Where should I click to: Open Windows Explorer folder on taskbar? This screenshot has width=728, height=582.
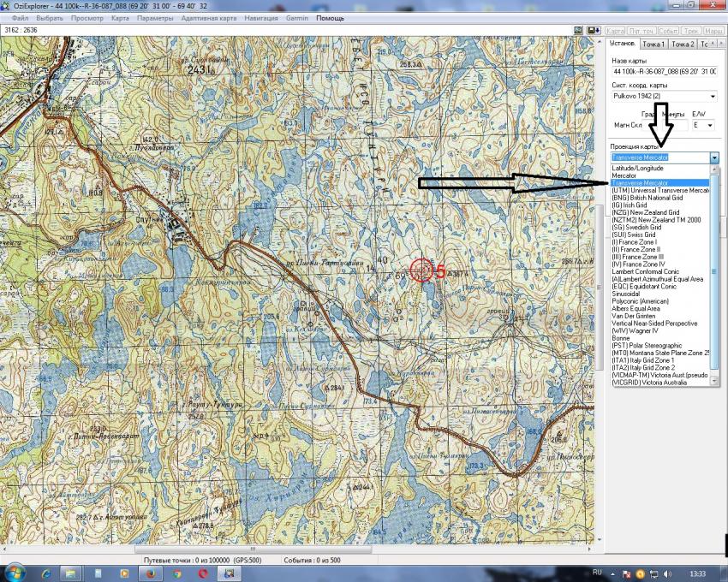pos(71,571)
